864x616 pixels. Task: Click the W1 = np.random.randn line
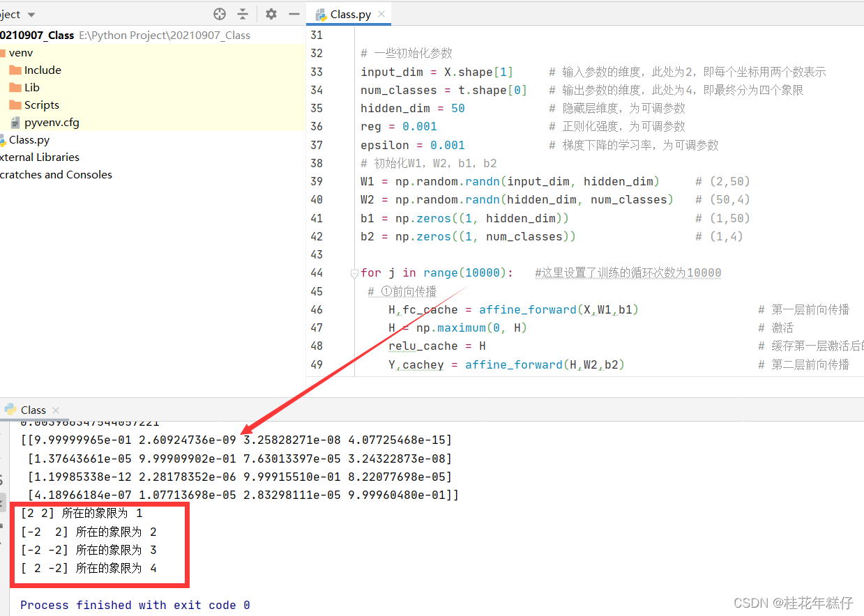pyautogui.click(x=510, y=181)
